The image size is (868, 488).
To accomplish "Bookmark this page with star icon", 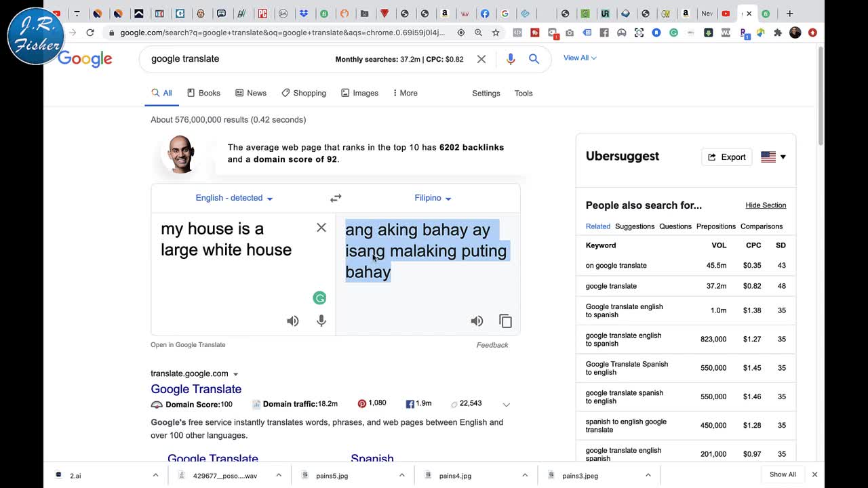I will coord(496,33).
